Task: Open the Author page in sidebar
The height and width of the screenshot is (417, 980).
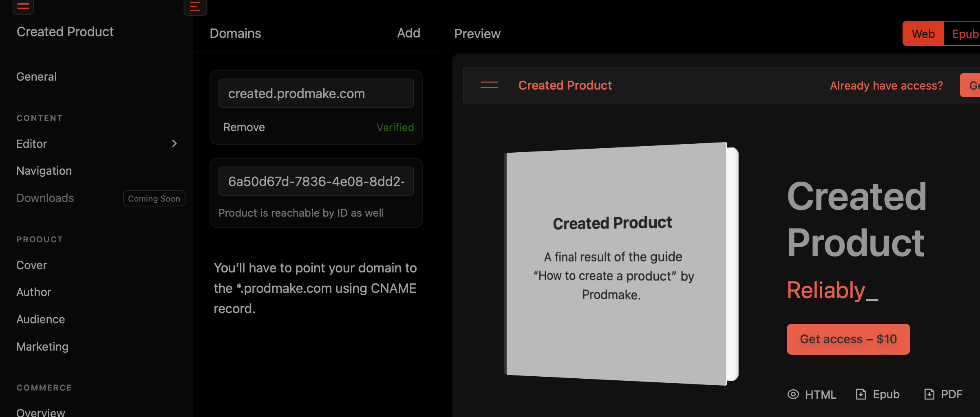Action: pyautogui.click(x=34, y=292)
